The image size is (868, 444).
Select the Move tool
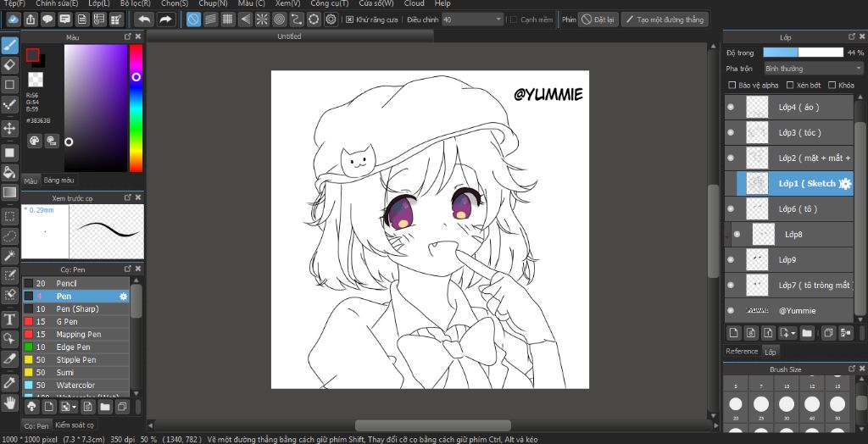click(x=9, y=129)
